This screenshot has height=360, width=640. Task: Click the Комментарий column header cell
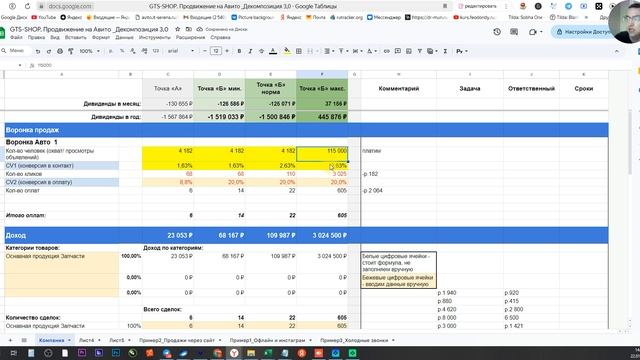pyautogui.click(x=398, y=89)
